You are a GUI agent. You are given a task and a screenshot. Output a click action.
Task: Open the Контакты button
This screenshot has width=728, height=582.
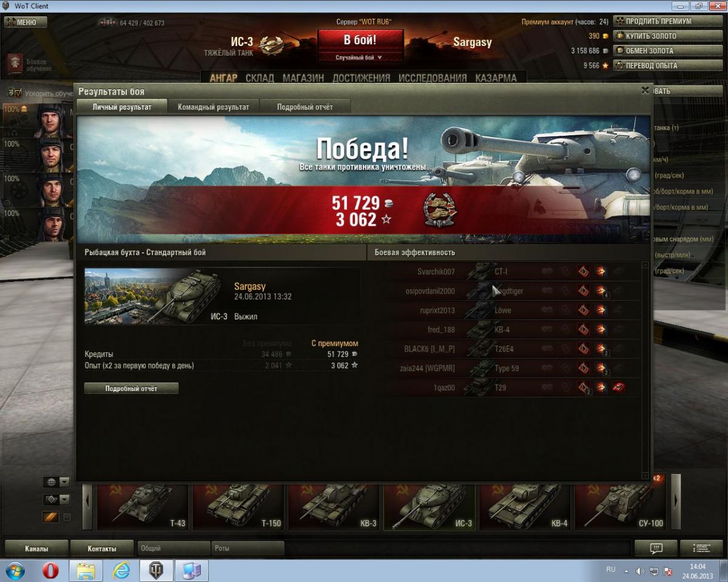click(102, 549)
